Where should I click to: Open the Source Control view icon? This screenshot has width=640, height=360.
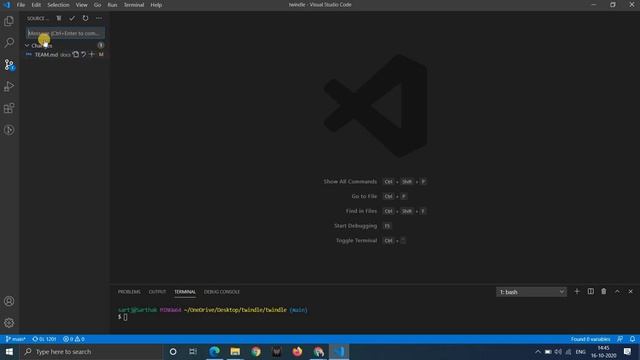click(9, 64)
